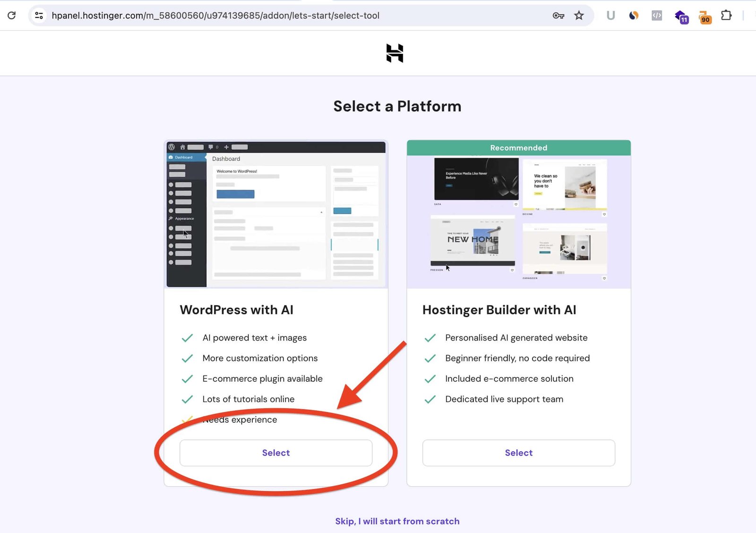Open the purple extension with badge 11
The image size is (756, 533).
[681, 17]
